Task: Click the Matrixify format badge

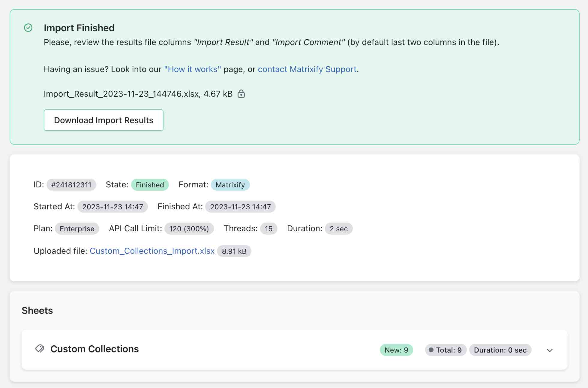Action: (x=230, y=185)
